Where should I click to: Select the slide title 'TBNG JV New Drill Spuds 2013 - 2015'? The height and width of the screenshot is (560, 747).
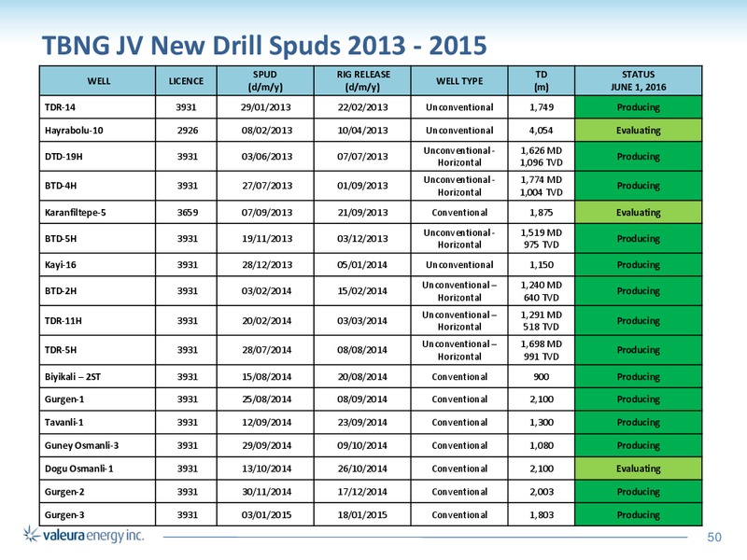click(264, 46)
